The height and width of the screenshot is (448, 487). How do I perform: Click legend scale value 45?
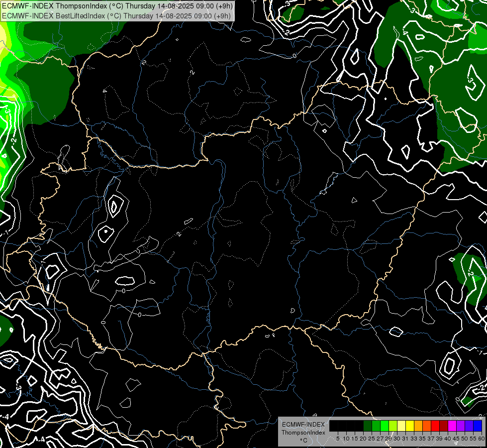[x=456, y=439]
